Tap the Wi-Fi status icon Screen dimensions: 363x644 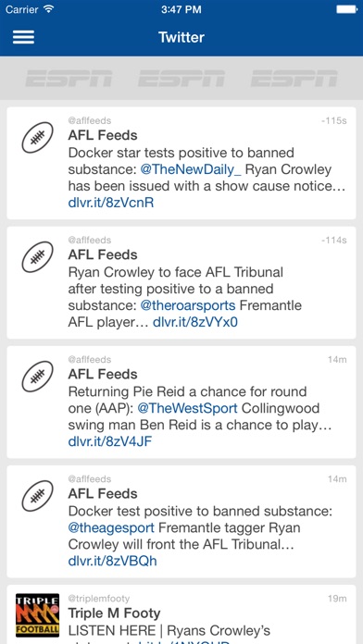(49, 9)
